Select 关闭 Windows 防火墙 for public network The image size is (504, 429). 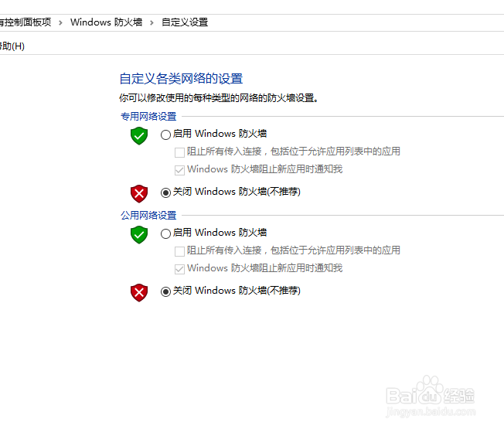pos(165,291)
